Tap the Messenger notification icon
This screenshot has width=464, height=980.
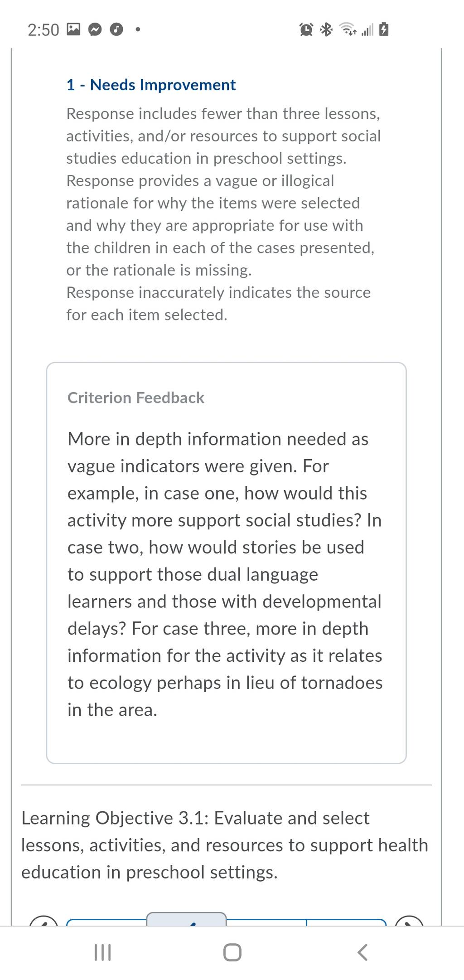[95, 30]
